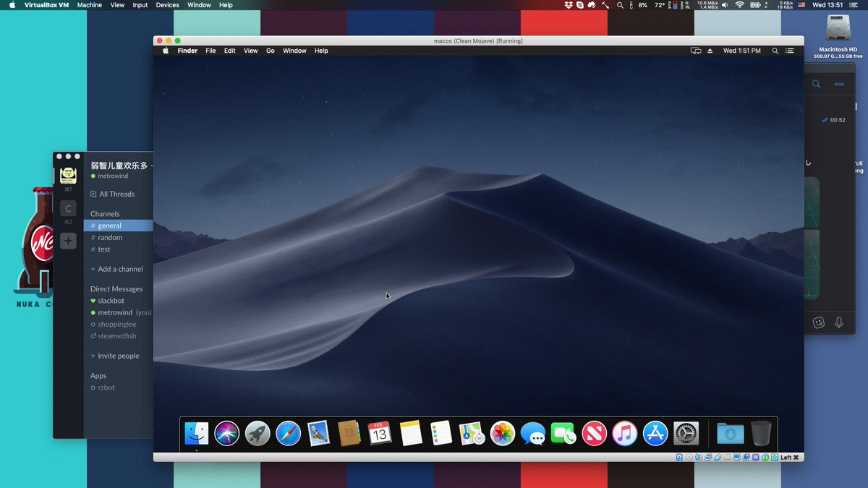The image size is (868, 488).
Task: Open the VirtualBox Devices menu
Action: [x=167, y=5]
